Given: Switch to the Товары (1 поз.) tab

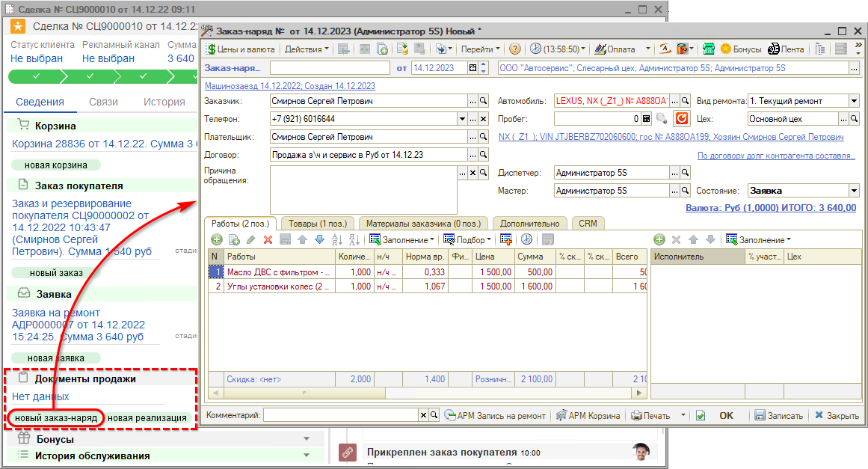Looking at the screenshot, I should (318, 223).
